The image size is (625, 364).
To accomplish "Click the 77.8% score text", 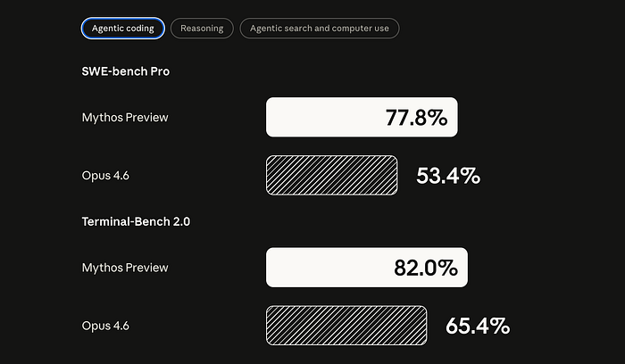I will (x=416, y=118).
